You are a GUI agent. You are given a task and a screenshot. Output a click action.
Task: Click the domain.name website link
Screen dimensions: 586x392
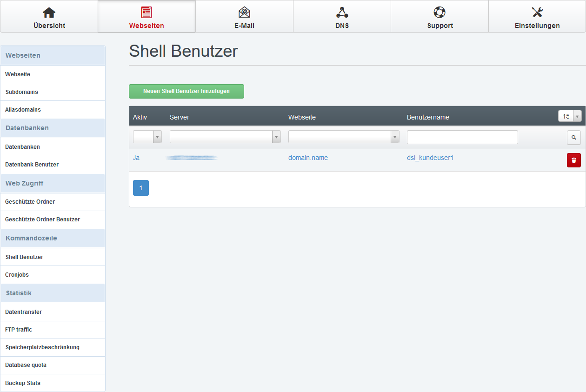[x=308, y=158]
